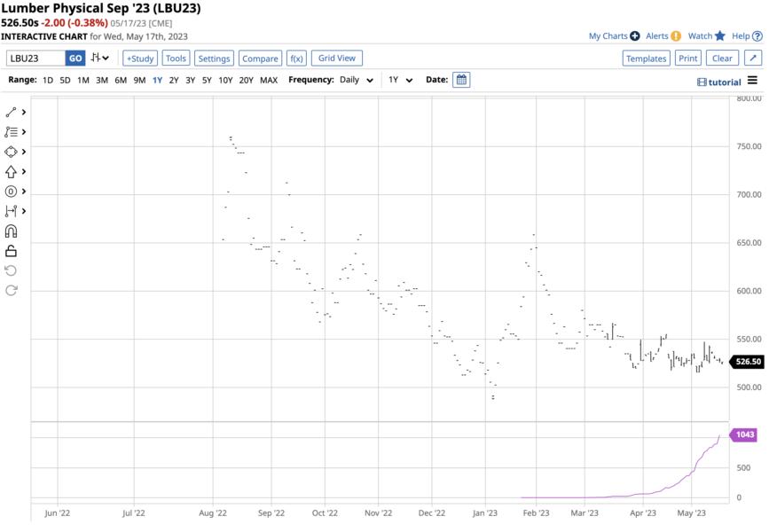Select the 3Y range

[x=191, y=80]
